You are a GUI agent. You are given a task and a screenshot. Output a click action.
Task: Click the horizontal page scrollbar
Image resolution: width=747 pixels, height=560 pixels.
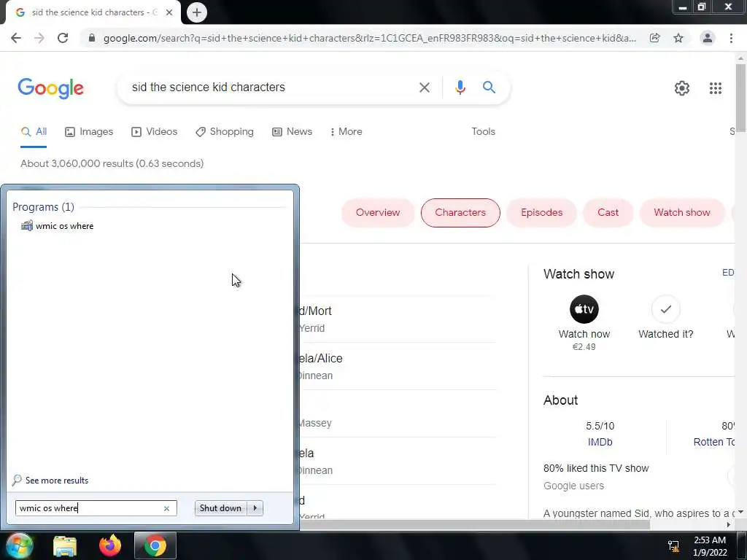point(474,525)
